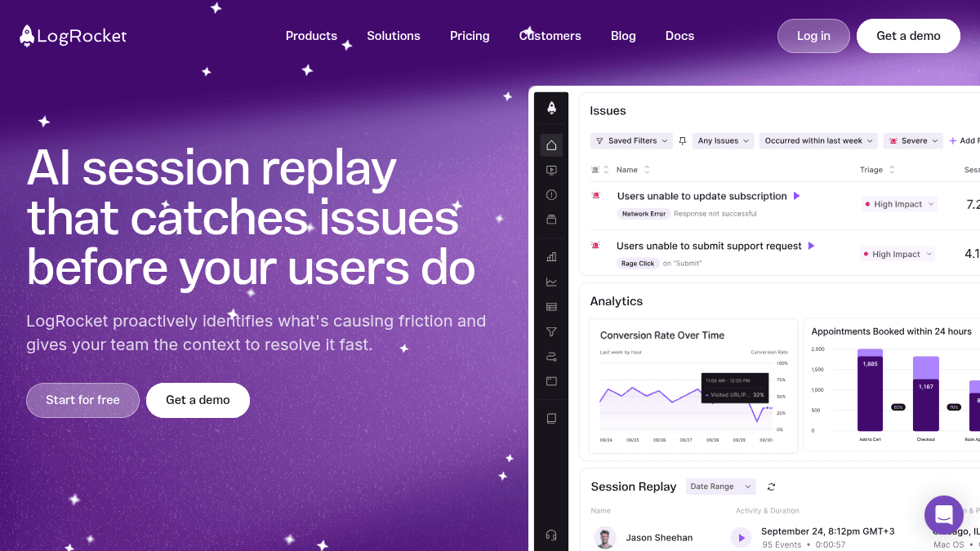The height and width of the screenshot is (551, 980).
Task: Open the Customers page
Action: tap(550, 36)
